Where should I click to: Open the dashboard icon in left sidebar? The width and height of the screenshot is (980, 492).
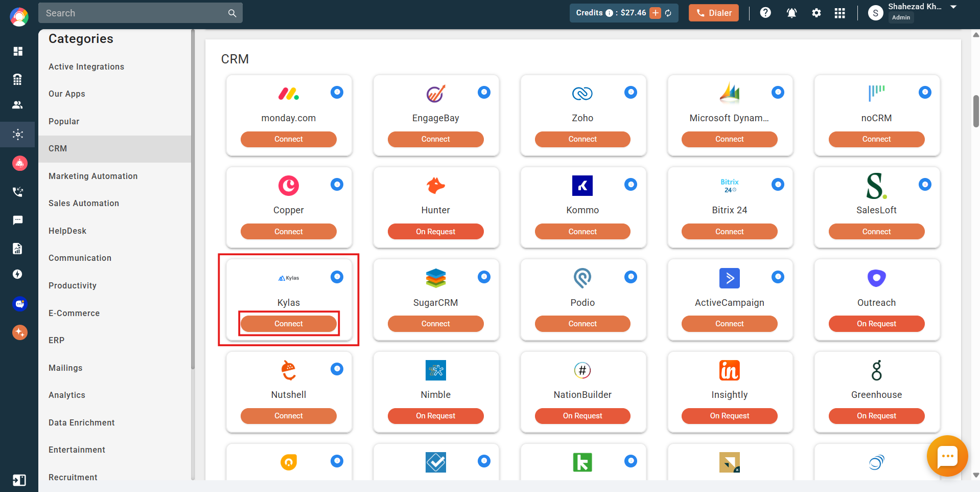click(18, 51)
